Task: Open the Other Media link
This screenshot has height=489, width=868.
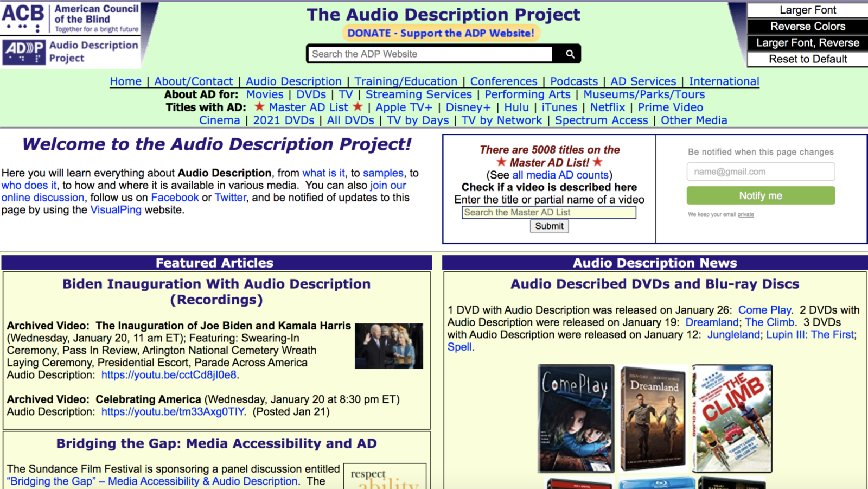Action: [694, 120]
